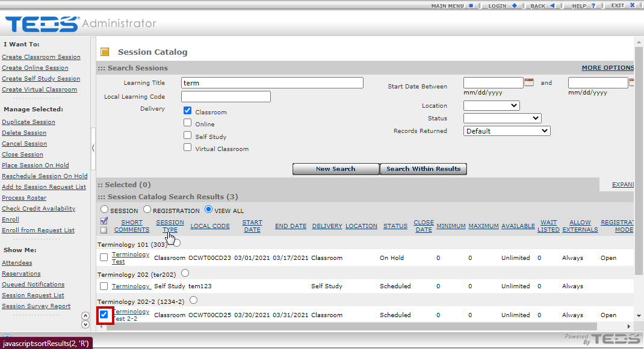Viewport: 644px width, 349px height.
Task: Click the sidebar scroll up arrow icon
Action: coord(85,315)
